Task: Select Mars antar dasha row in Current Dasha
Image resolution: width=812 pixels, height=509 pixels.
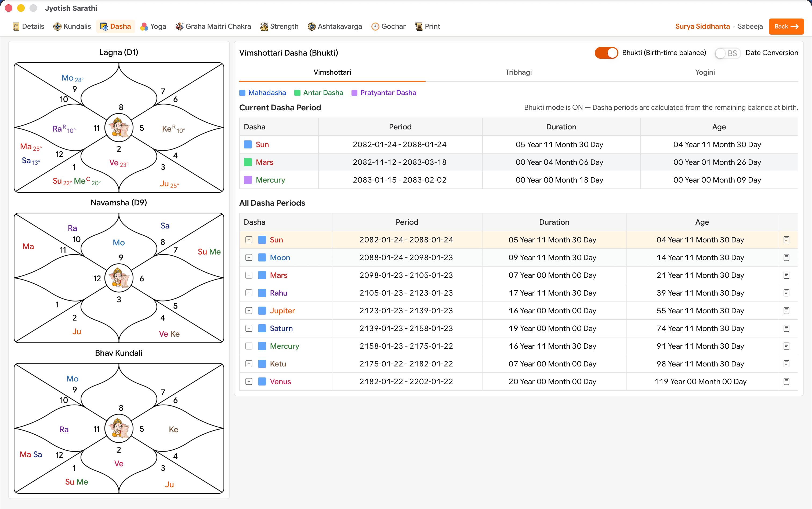Action: [519, 162]
